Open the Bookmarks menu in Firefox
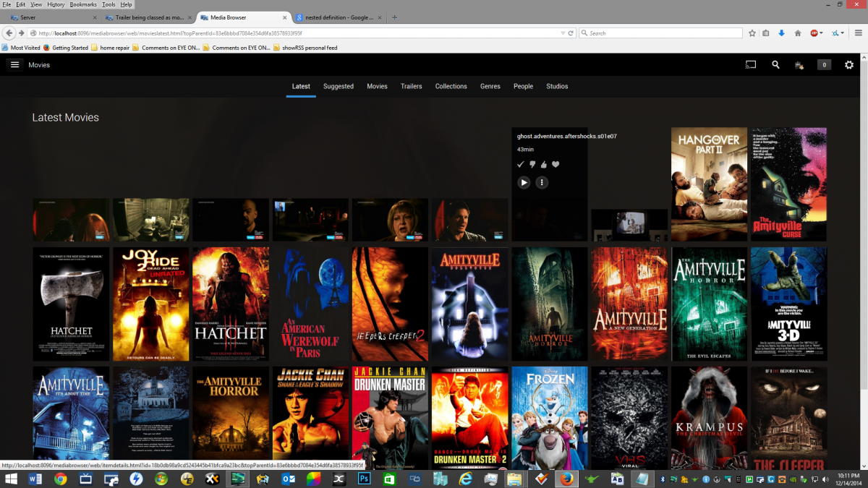This screenshot has height=488, width=868. (83, 4)
